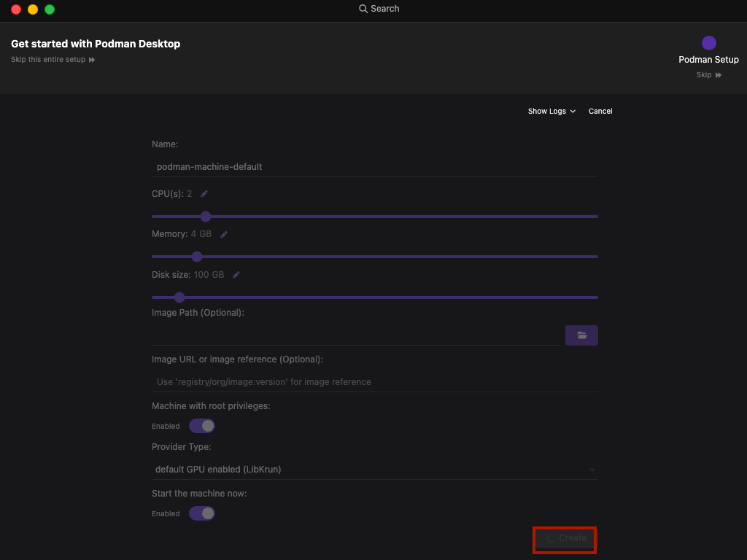Click Skip under Podman Setup
The width and height of the screenshot is (747, 560).
click(x=708, y=75)
